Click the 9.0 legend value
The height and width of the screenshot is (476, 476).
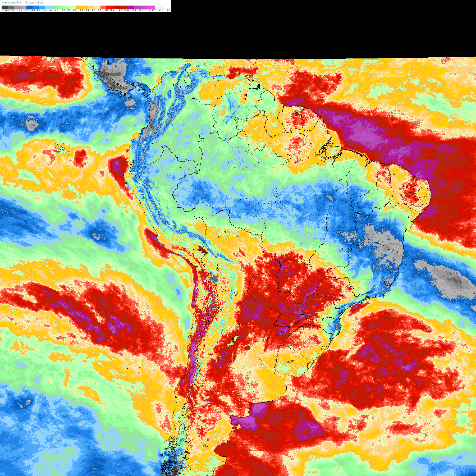[x=112, y=10]
